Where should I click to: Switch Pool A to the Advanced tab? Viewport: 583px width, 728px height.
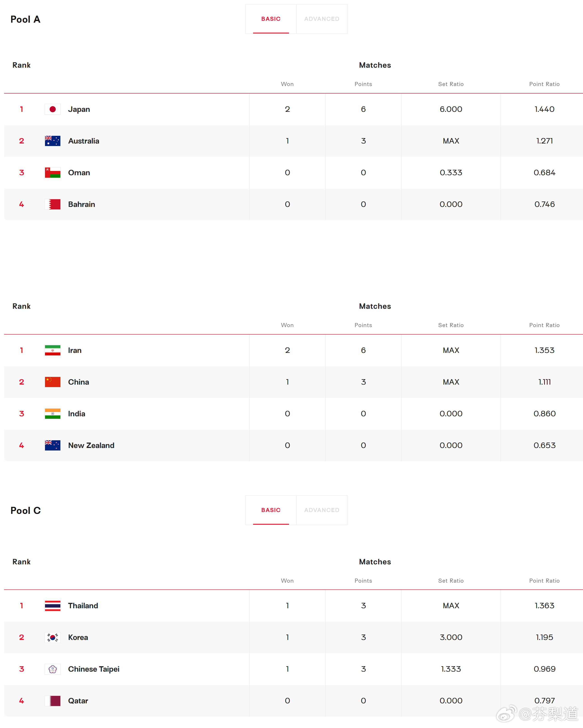click(322, 19)
